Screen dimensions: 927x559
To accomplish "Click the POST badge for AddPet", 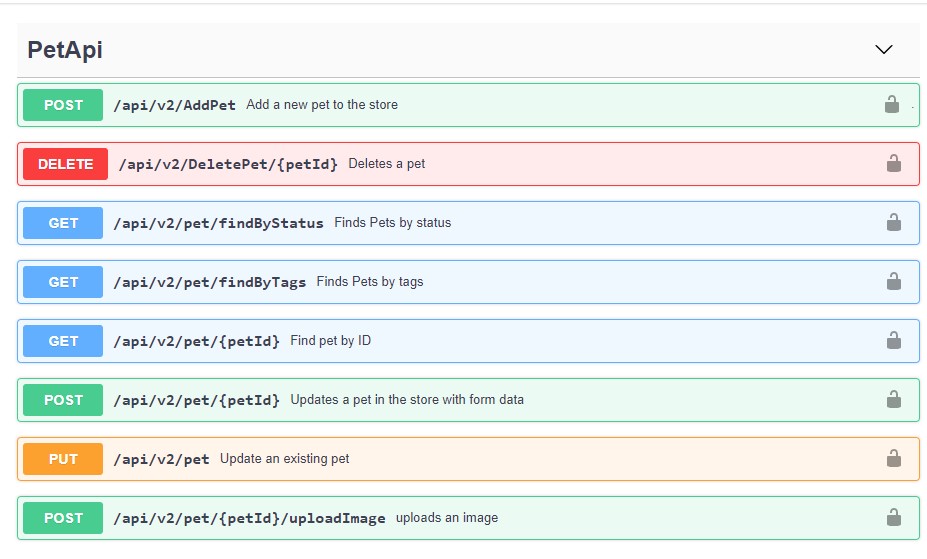I will click(x=63, y=105).
